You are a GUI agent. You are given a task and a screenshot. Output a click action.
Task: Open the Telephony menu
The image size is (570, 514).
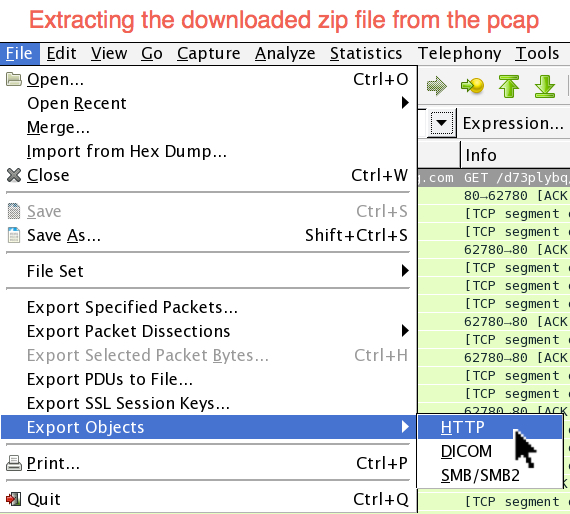[459, 54]
